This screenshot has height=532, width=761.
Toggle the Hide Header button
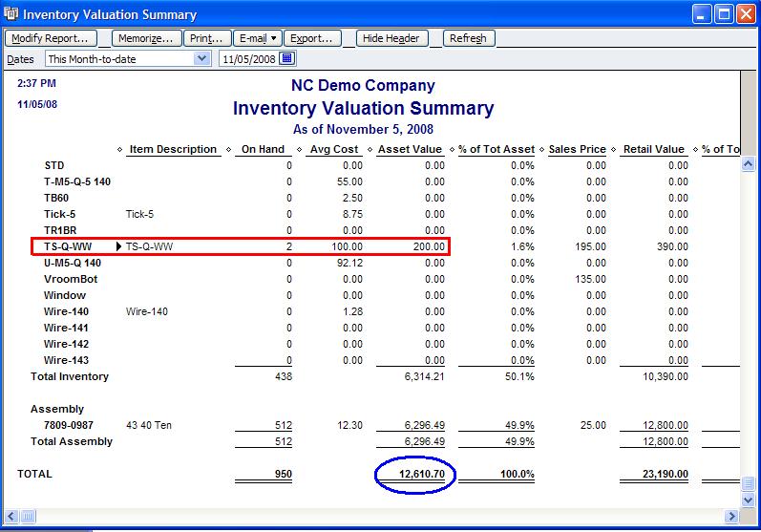pyautogui.click(x=391, y=38)
